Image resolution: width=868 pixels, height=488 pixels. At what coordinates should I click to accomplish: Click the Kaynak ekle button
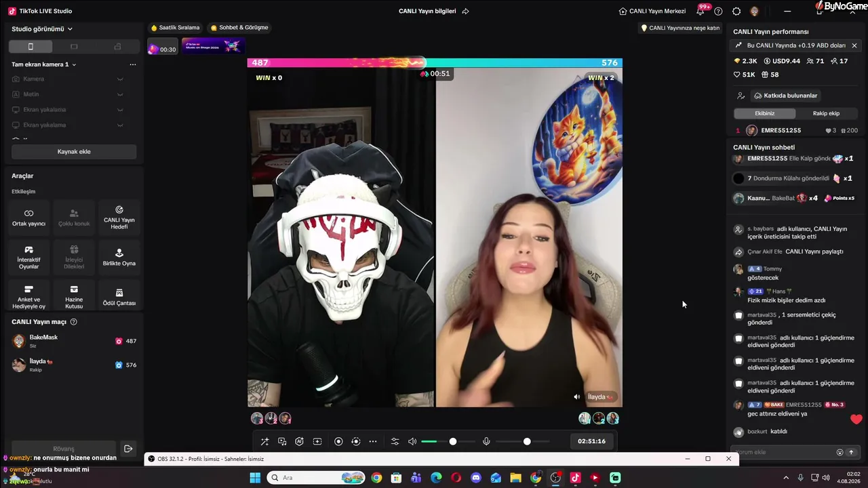[74, 152]
